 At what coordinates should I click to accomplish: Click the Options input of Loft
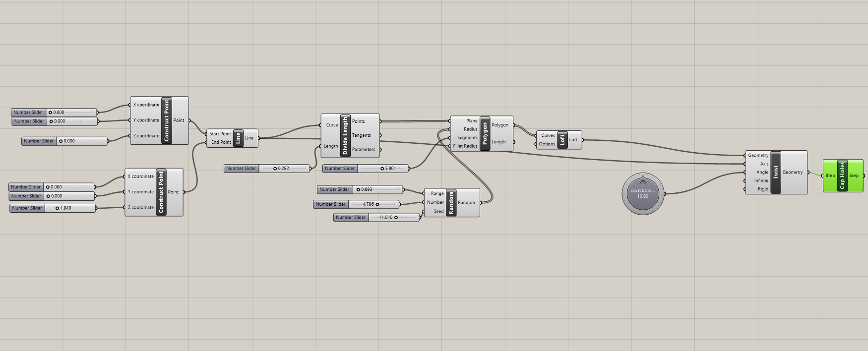pos(547,144)
